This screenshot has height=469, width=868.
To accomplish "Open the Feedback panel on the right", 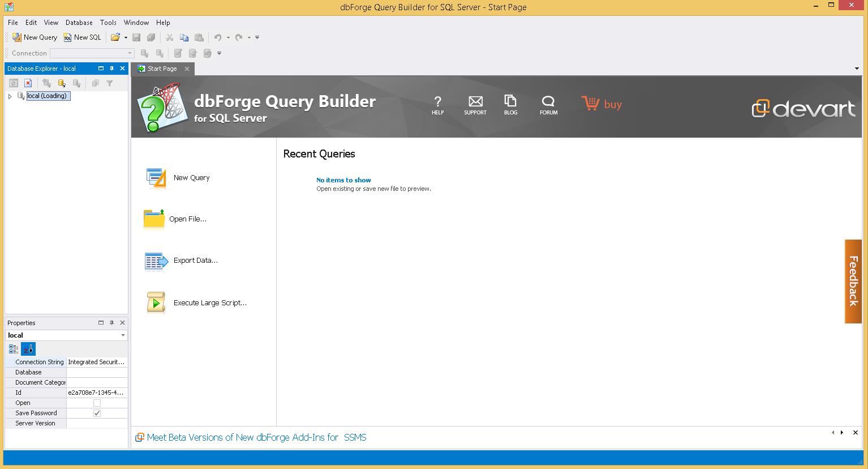I will [853, 282].
